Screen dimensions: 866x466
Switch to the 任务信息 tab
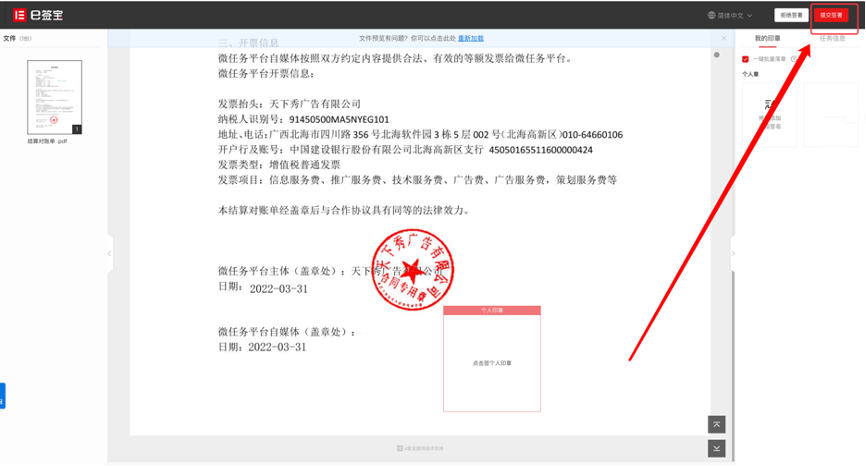tap(832, 39)
